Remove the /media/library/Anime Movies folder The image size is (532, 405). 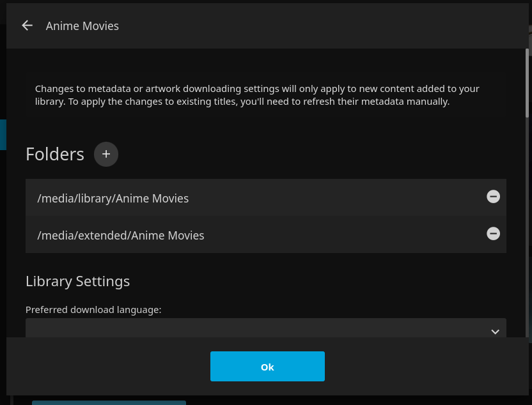[x=493, y=197]
